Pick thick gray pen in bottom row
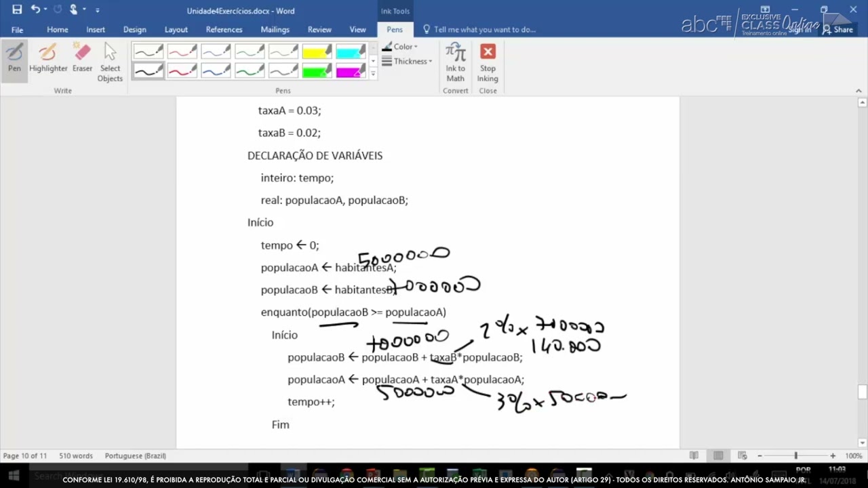 pos(283,70)
